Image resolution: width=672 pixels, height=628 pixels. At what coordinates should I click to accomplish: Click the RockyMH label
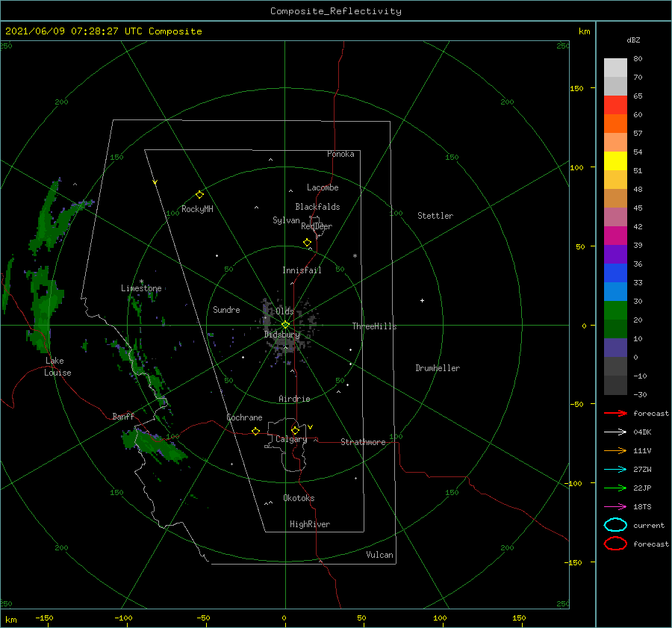197,209
